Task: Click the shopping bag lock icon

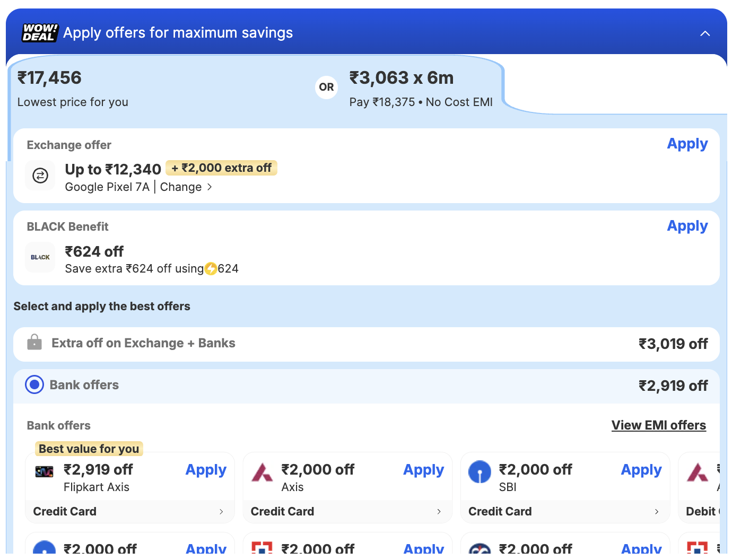Action: coord(34,343)
